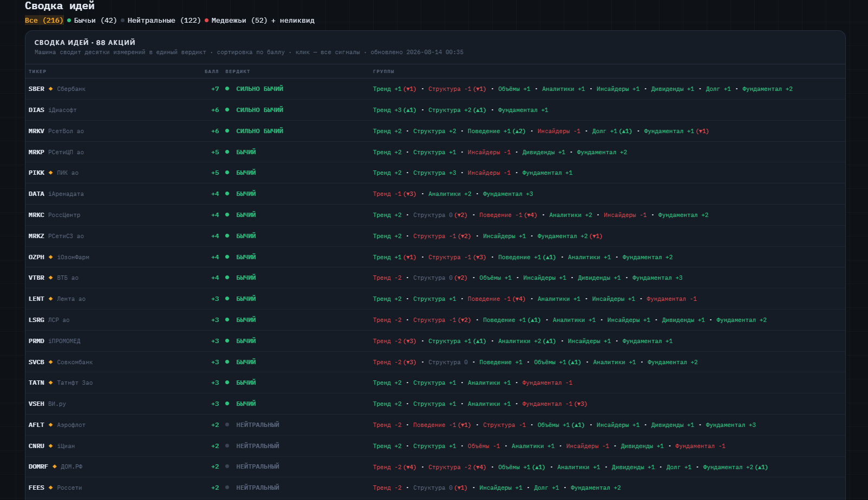Click the gray verdict dot in CNRU row
The height and width of the screenshot is (500, 868).
(227, 446)
